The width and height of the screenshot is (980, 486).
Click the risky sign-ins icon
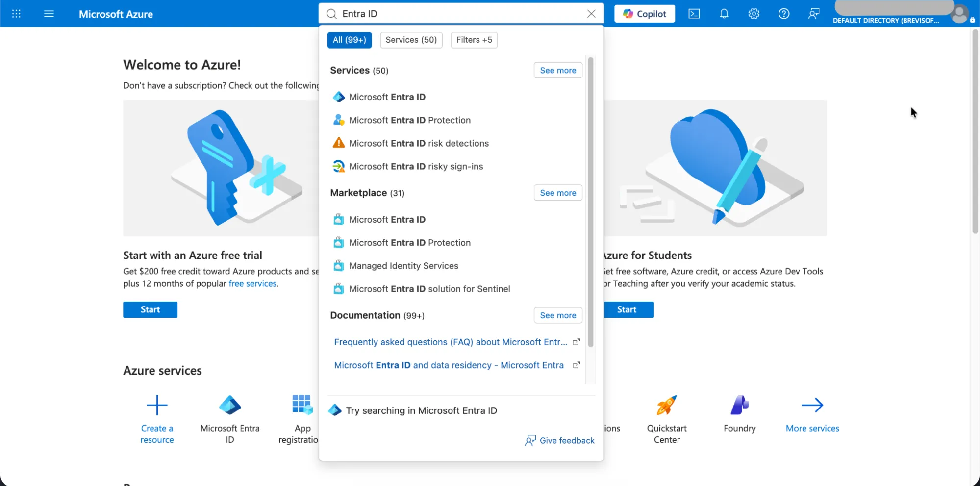pyautogui.click(x=339, y=166)
